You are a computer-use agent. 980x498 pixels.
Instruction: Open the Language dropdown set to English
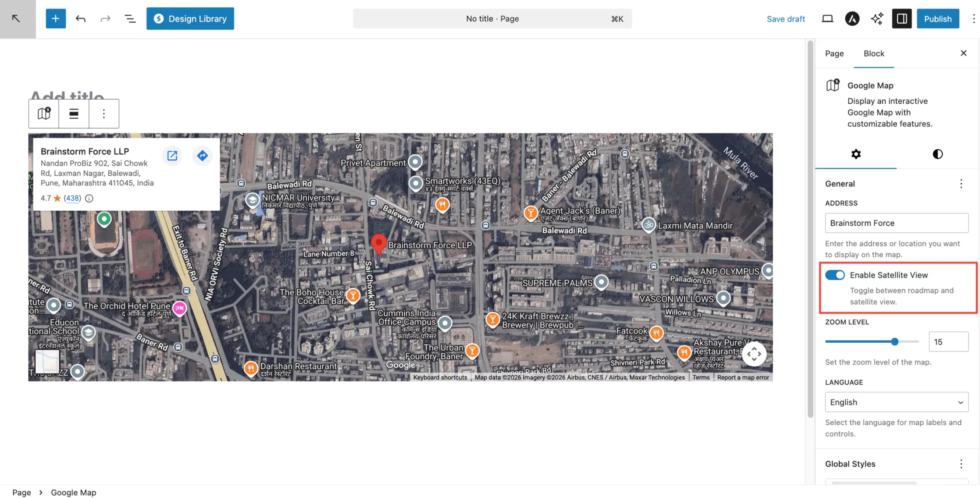click(897, 402)
